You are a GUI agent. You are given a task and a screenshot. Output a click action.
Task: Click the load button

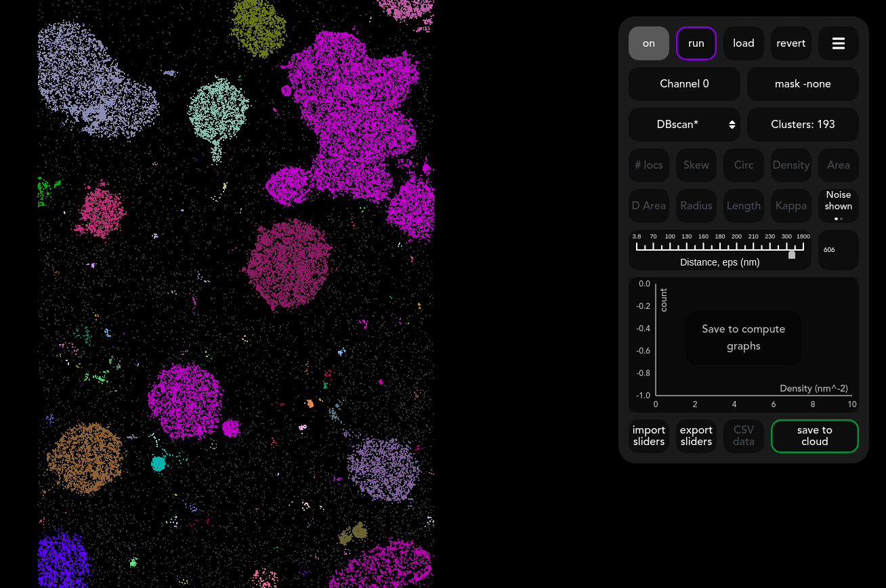pyautogui.click(x=743, y=43)
